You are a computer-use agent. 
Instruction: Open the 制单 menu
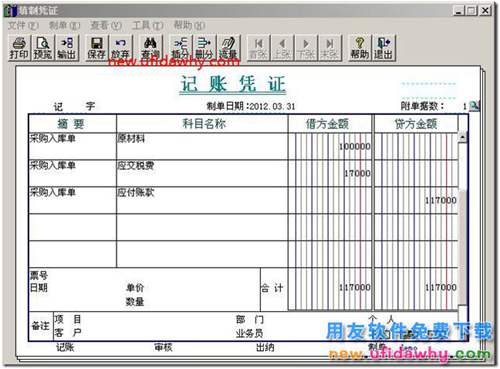(64, 25)
